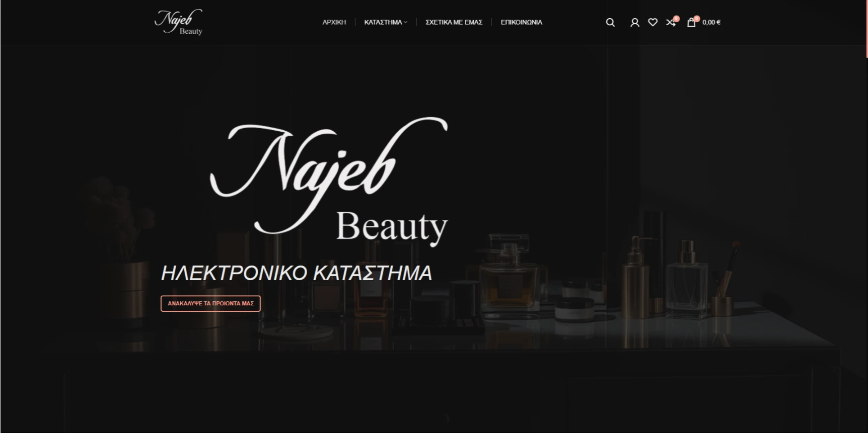The width and height of the screenshot is (868, 433).
Task: Open the ΚΑΤΑΣΤΗΜΑ menu item
Action: click(383, 22)
